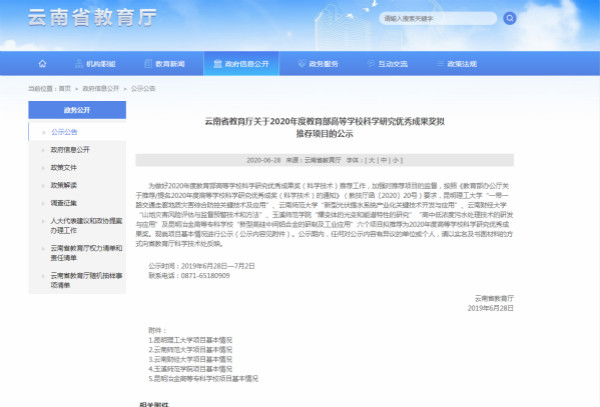Viewport: 600px width, 407px height.
Task: Click 首页 in the breadcrumb path
Action: [x=65, y=88]
